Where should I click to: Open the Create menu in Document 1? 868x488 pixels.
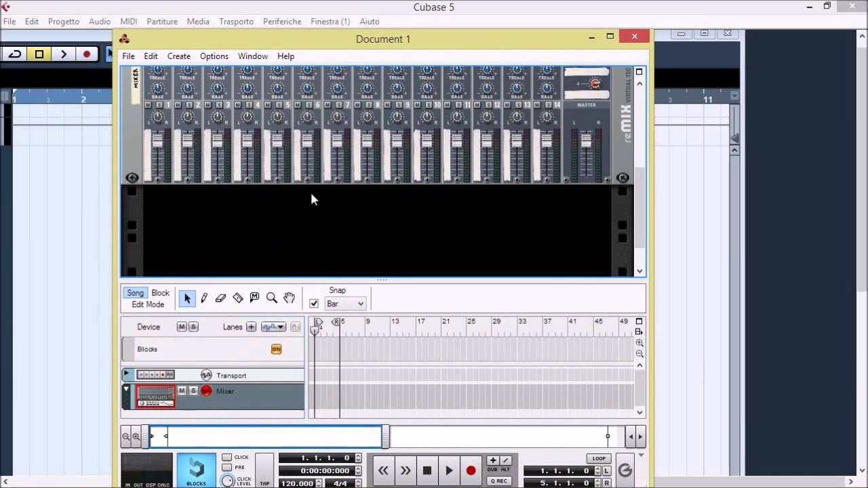point(179,56)
